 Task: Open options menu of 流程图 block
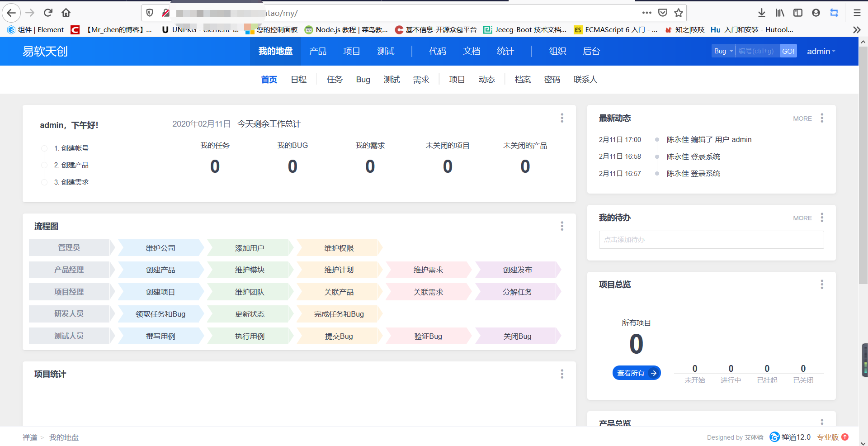click(x=562, y=226)
